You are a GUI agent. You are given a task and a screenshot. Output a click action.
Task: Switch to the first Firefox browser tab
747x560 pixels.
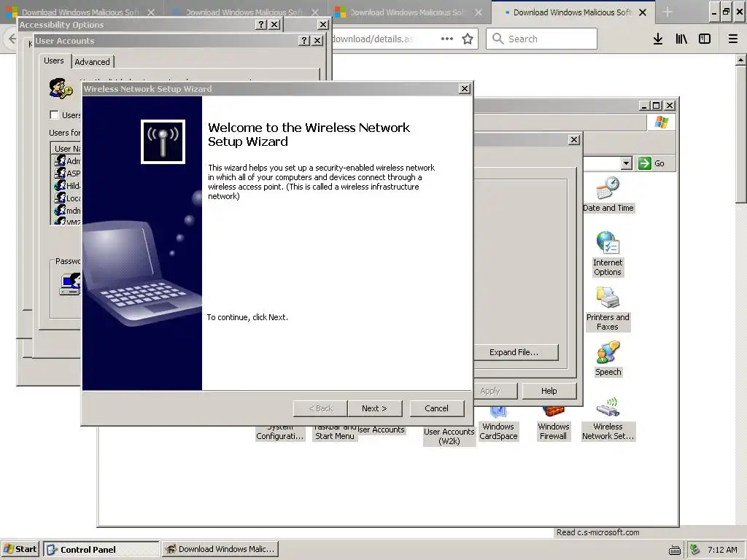coord(82,12)
